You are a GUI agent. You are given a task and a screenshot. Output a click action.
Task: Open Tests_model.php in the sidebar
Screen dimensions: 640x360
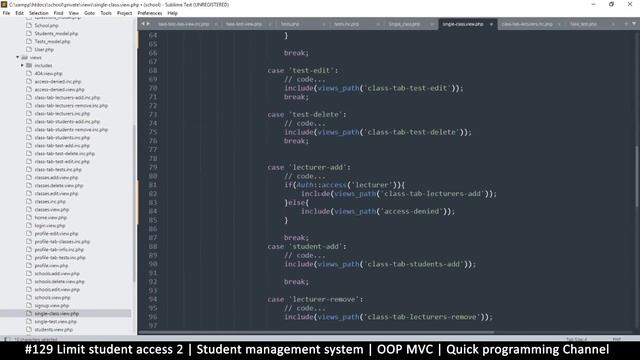point(52,42)
